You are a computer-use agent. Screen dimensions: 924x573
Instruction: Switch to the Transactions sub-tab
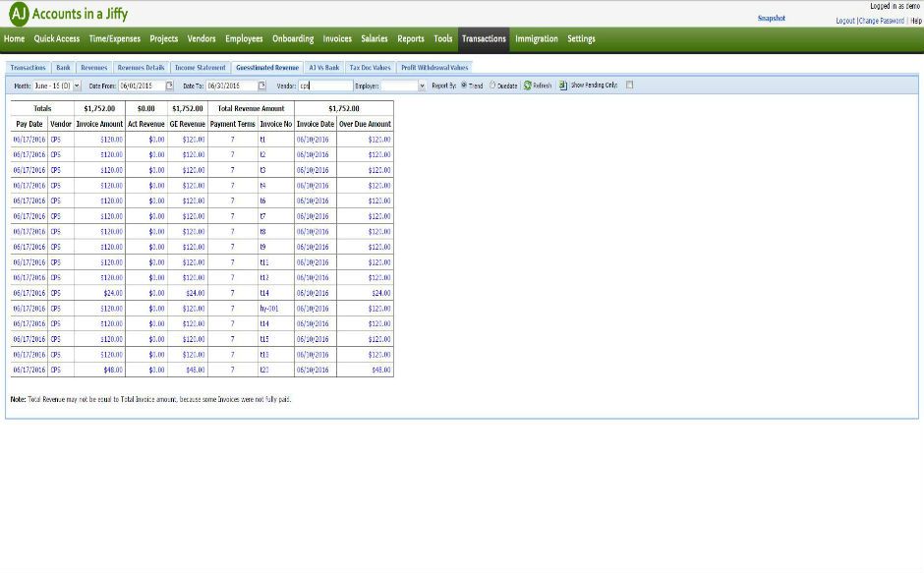28,68
